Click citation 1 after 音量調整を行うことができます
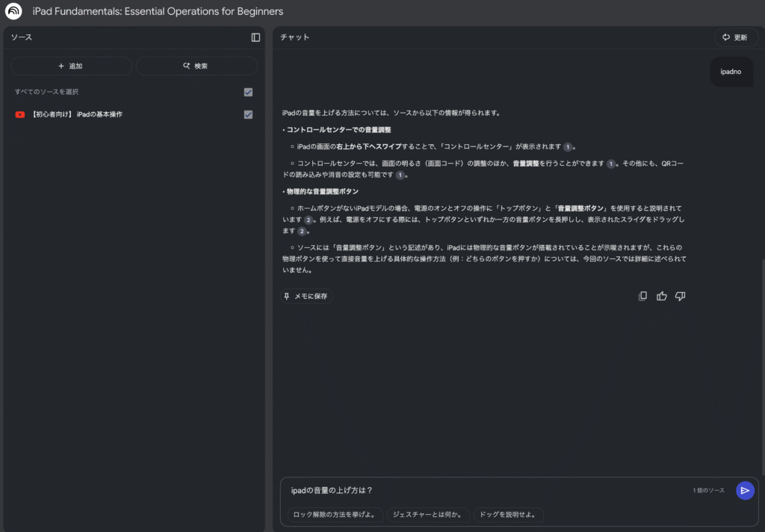765x532 pixels. 611,164
